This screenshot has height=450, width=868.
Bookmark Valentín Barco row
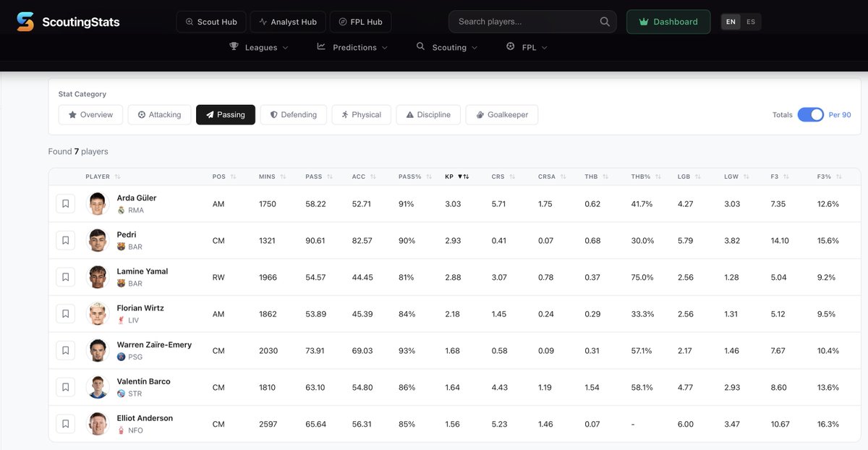pos(65,387)
